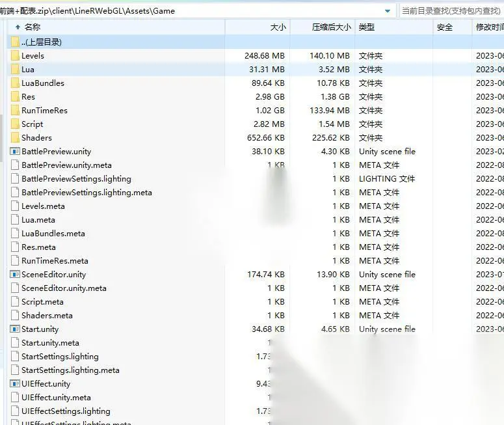Click the RunTimeRes.meta file icon
Screen dimensions: 504x425
(x=15, y=260)
